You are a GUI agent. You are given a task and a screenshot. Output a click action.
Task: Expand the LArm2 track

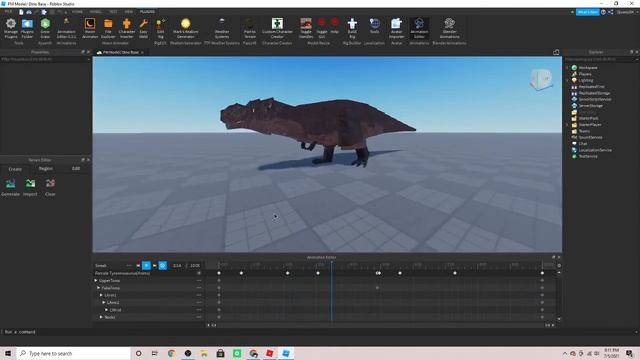[x=104, y=302]
